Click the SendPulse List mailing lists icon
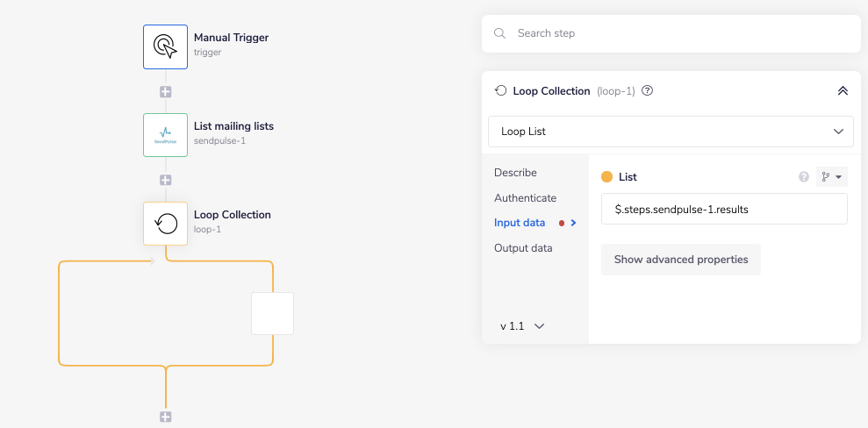The image size is (868, 428). point(165,135)
